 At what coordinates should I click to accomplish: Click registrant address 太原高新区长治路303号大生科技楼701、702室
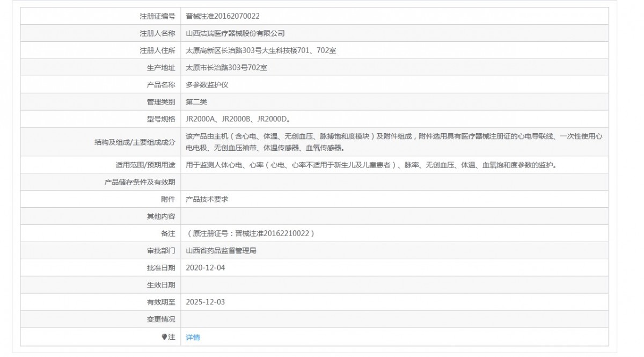(x=261, y=50)
